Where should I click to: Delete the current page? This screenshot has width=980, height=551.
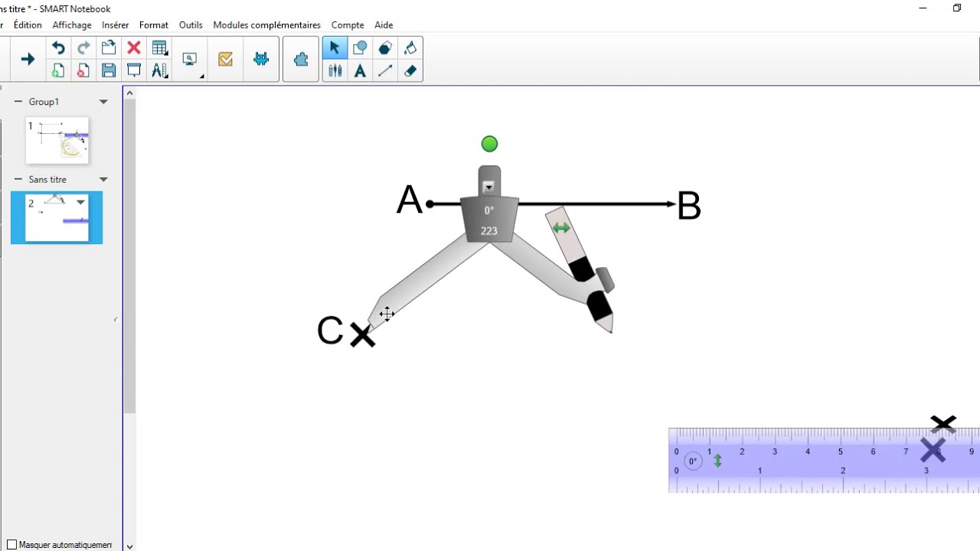[x=83, y=70]
